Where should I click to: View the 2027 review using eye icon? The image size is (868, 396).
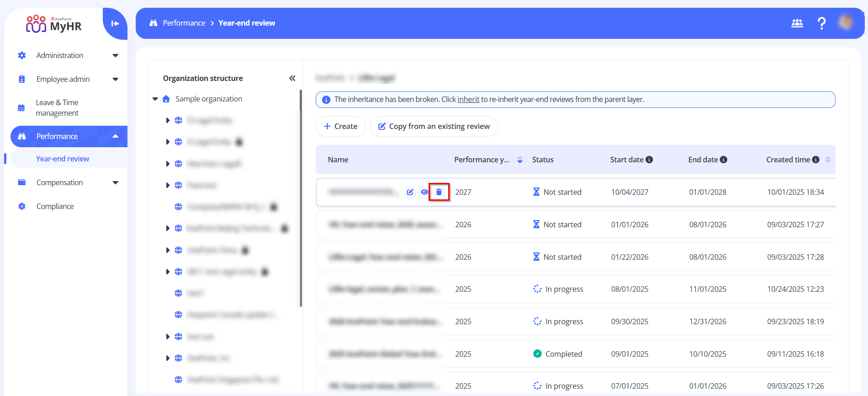click(x=424, y=192)
